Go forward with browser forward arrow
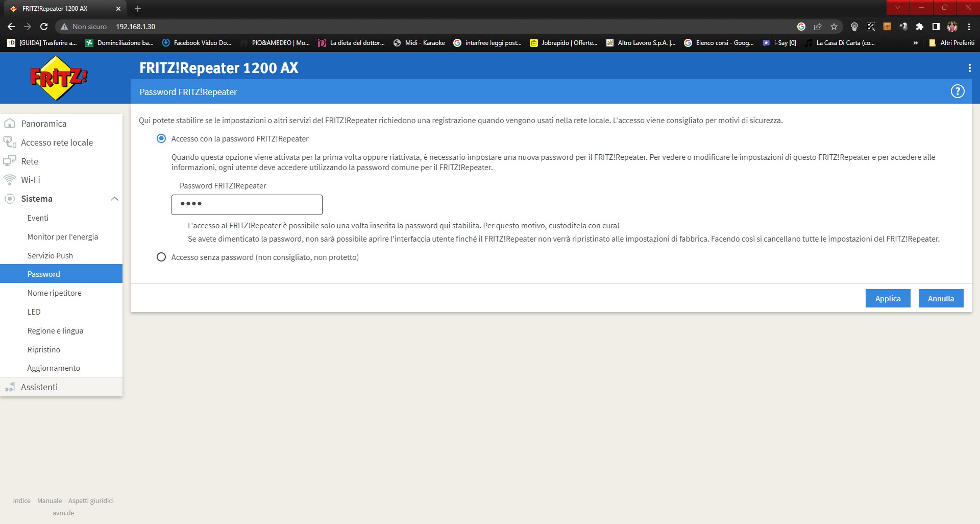The height and width of the screenshot is (524, 980). point(28,27)
